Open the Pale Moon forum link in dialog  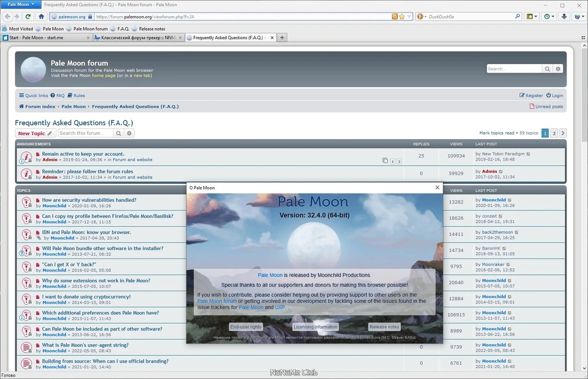pos(217,301)
